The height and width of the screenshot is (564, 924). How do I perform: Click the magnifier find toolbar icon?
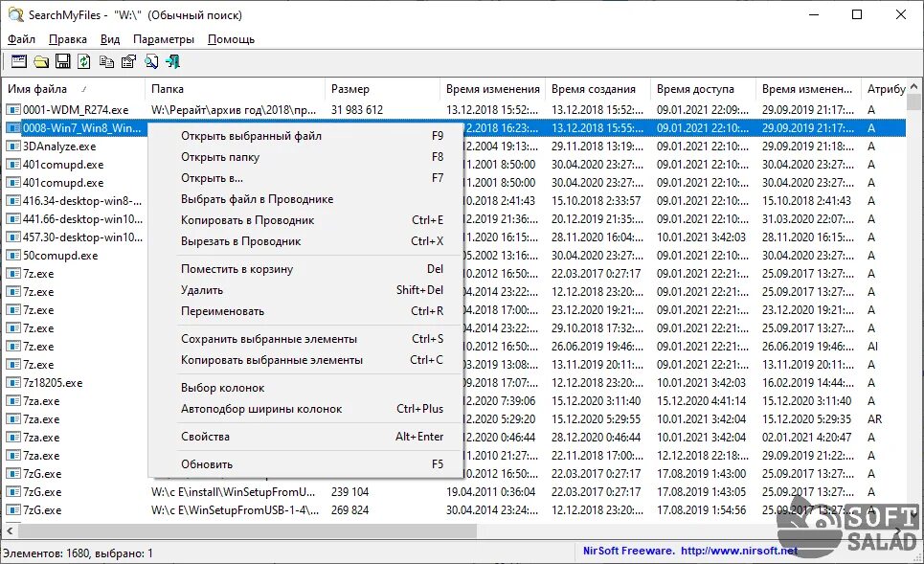[151, 61]
